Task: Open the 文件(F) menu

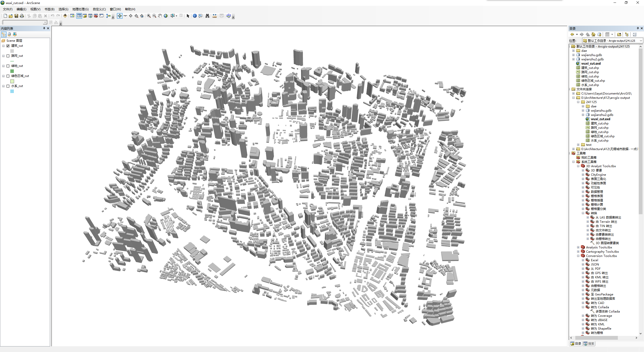Action: pyautogui.click(x=7, y=9)
